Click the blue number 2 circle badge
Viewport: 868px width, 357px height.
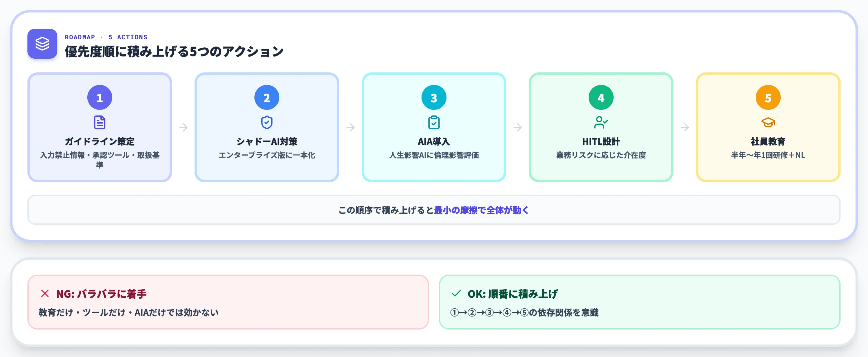click(267, 97)
